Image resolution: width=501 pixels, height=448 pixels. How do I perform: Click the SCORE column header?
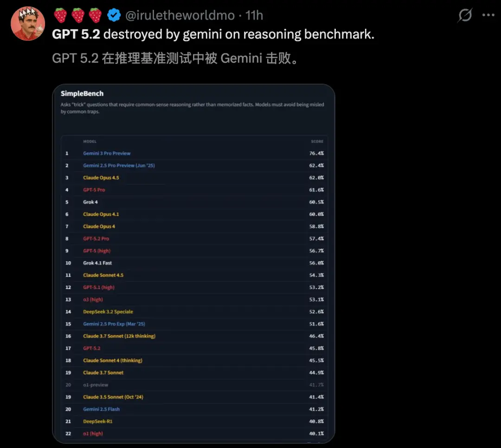(x=317, y=141)
